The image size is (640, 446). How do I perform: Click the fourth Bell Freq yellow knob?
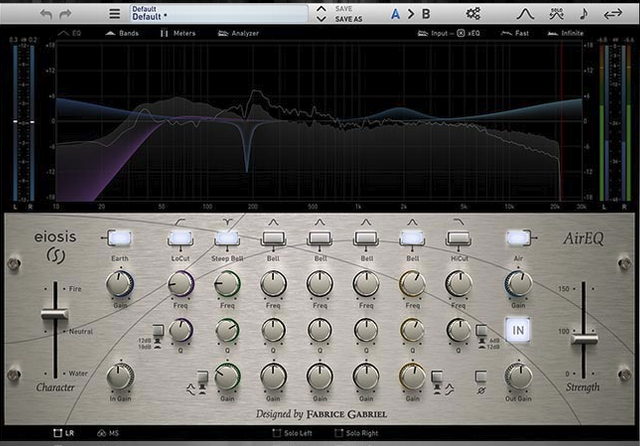click(412, 284)
